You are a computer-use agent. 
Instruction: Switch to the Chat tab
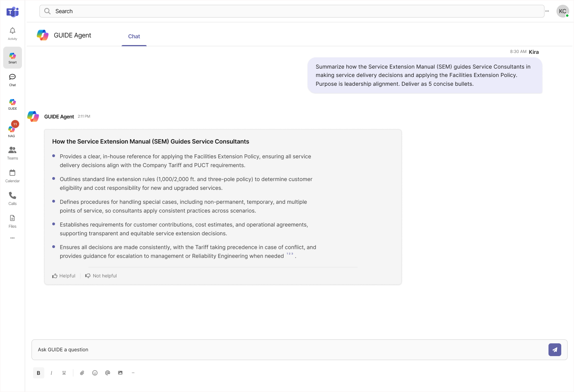tap(134, 36)
